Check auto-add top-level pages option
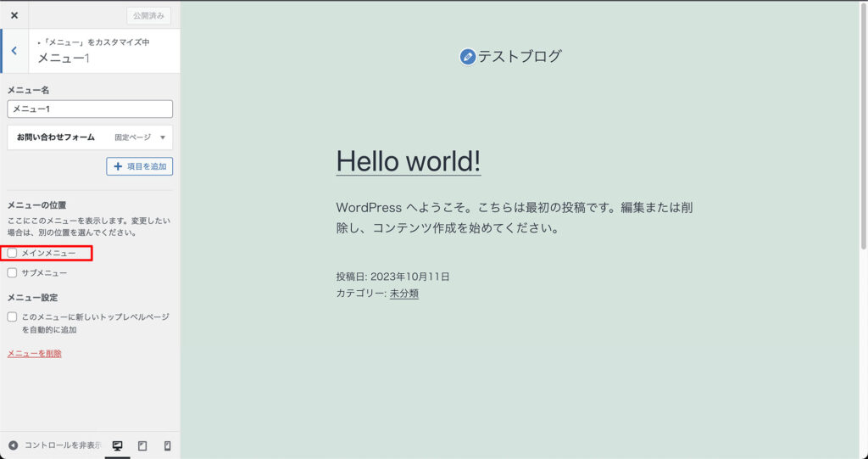The width and height of the screenshot is (868, 459). (x=12, y=317)
